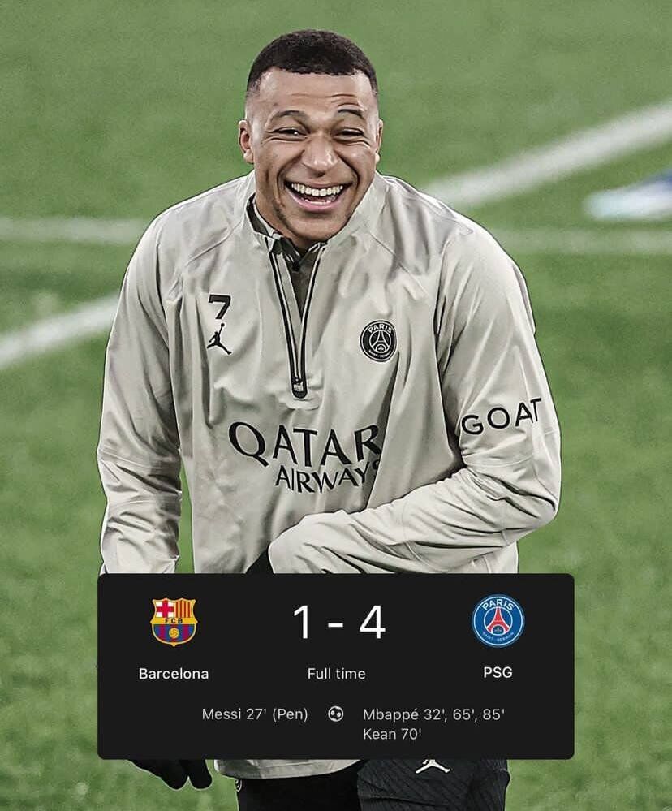This screenshot has width=672, height=811.
Task: Click the AIRWAYS sponsor text on jacket
Action: tap(327, 476)
